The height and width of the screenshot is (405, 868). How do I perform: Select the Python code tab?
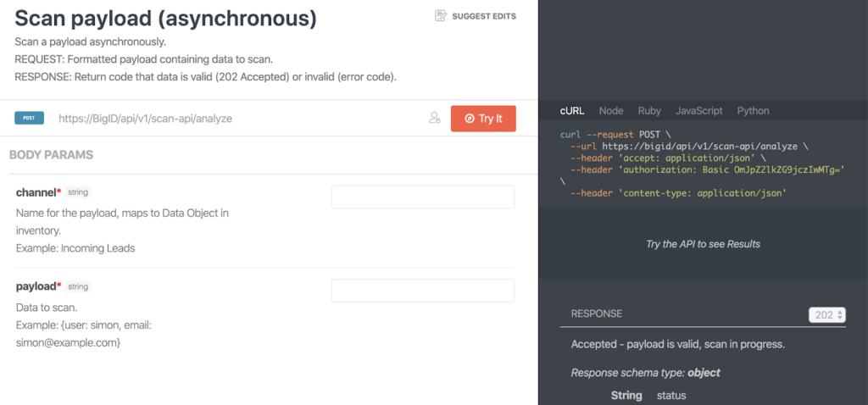click(x=753, y=111)
